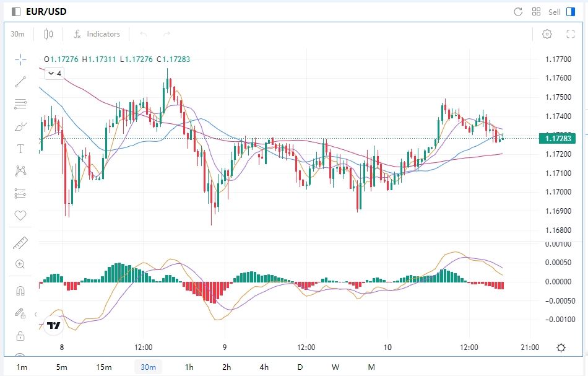Click the current price label 1.17283
This screenshot has height=376, width=588.
click(558, 139)
